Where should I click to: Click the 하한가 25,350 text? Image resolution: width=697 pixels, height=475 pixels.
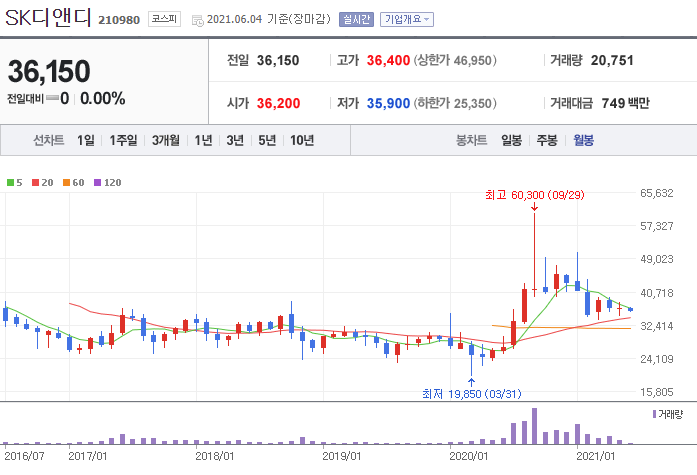455,104
